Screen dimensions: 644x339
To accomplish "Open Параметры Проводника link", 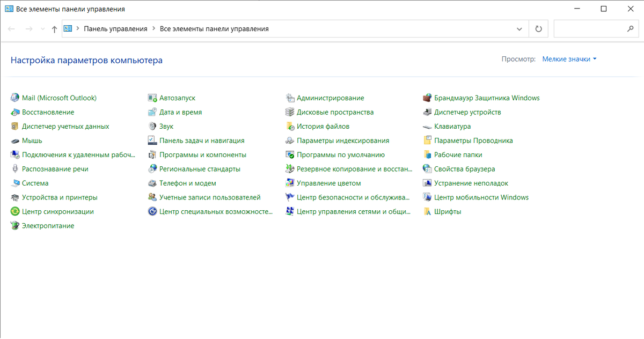I will point(473,141).
